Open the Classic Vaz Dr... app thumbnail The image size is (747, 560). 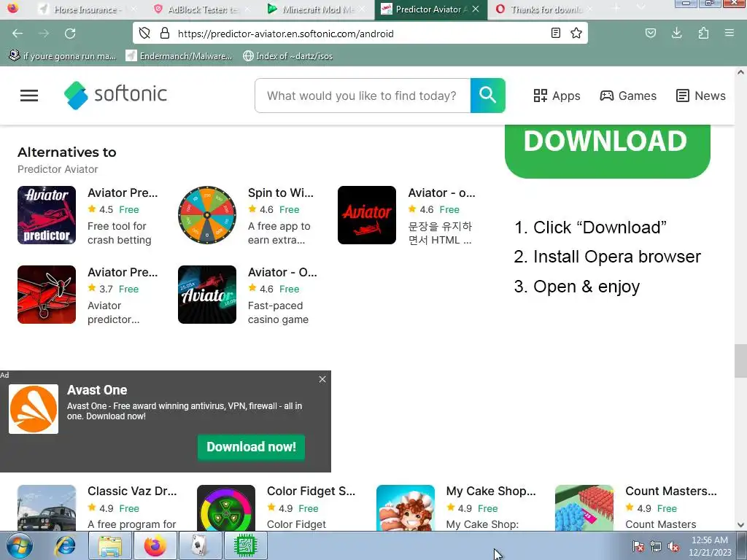tap(47, 507)
